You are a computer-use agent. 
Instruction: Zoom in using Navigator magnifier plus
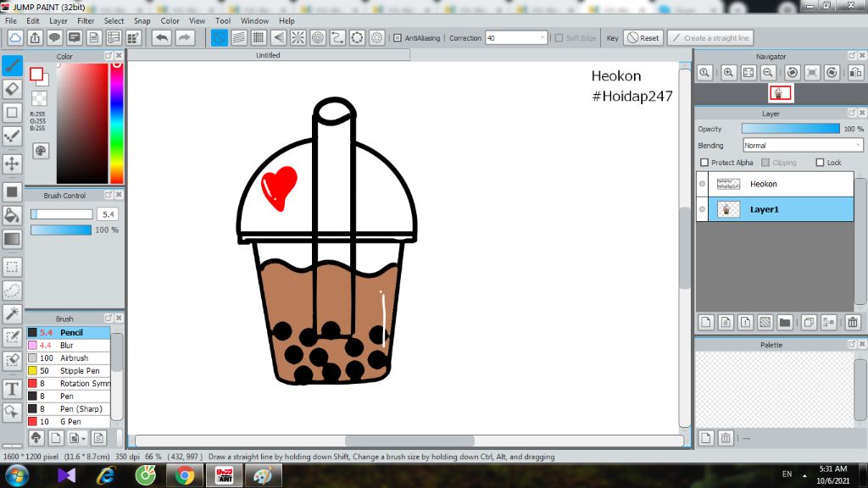point(728,73)
